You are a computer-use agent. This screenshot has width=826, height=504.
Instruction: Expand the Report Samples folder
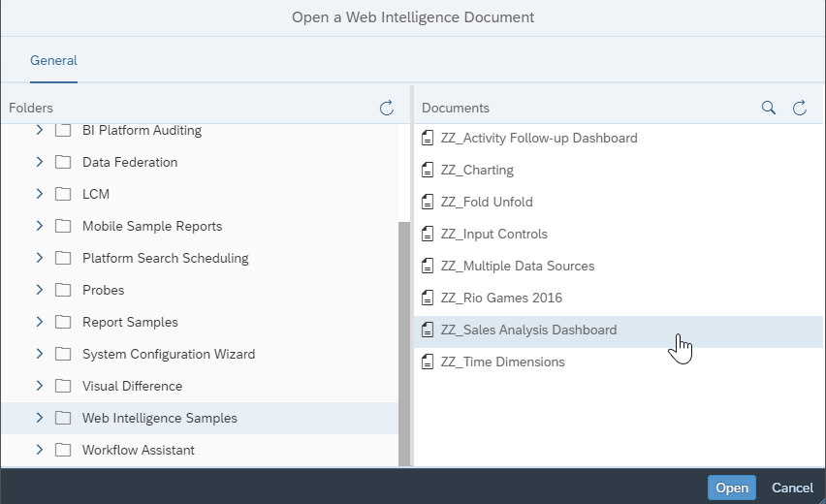(40, 322)
